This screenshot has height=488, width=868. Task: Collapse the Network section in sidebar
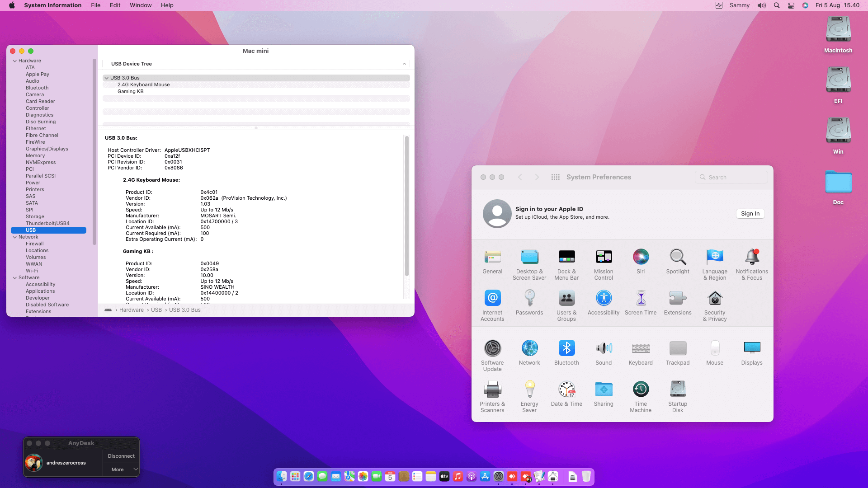coord(15,237)
